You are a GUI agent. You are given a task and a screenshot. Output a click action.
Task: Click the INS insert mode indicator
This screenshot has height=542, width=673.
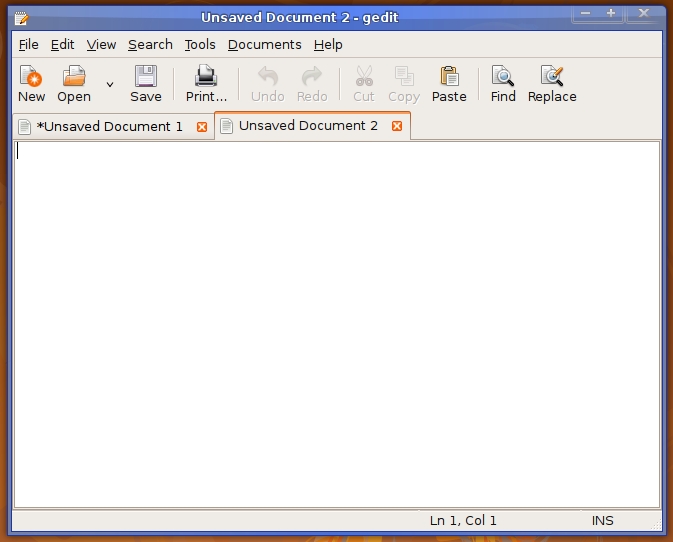[x=603, y=521]
